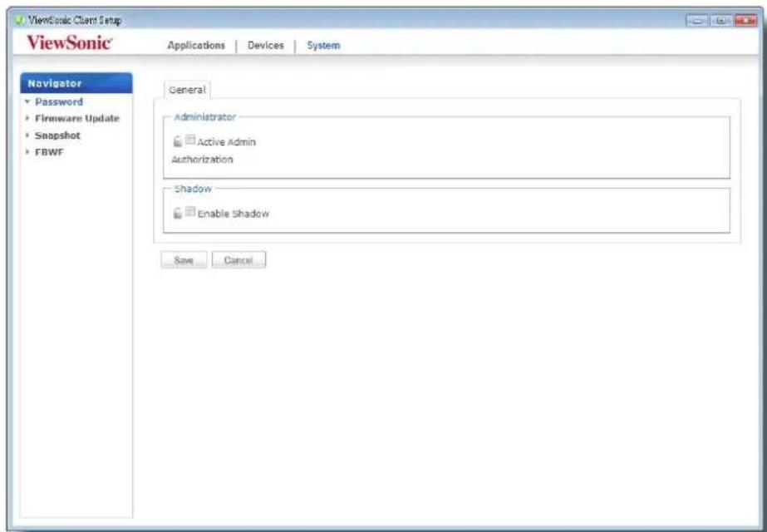The height and width of the screenshot is (532, 767).
Task: Open Snapshot in the Navigator
Action: tap(57, 135)
